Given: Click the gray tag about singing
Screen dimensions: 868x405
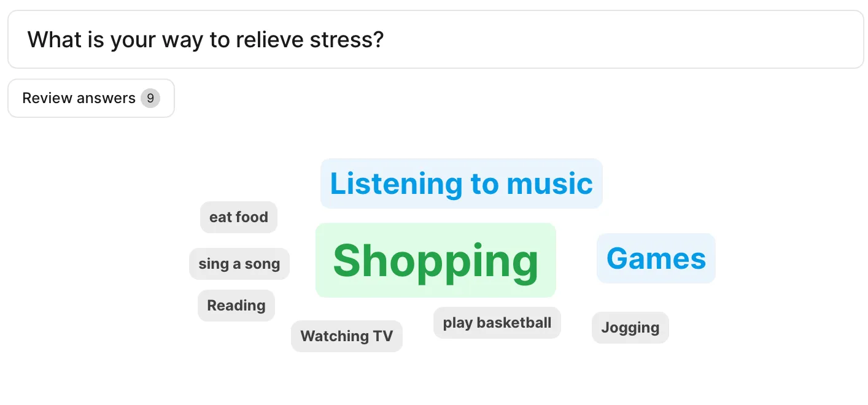Looking at the screenshot, I should click(239, 264).
